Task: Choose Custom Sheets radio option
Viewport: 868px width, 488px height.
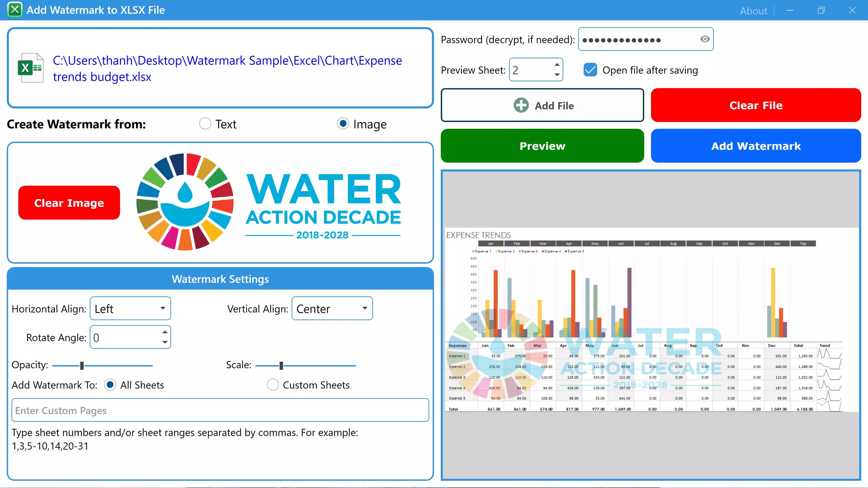Action: pyautogui.click(x=273, y=385)
